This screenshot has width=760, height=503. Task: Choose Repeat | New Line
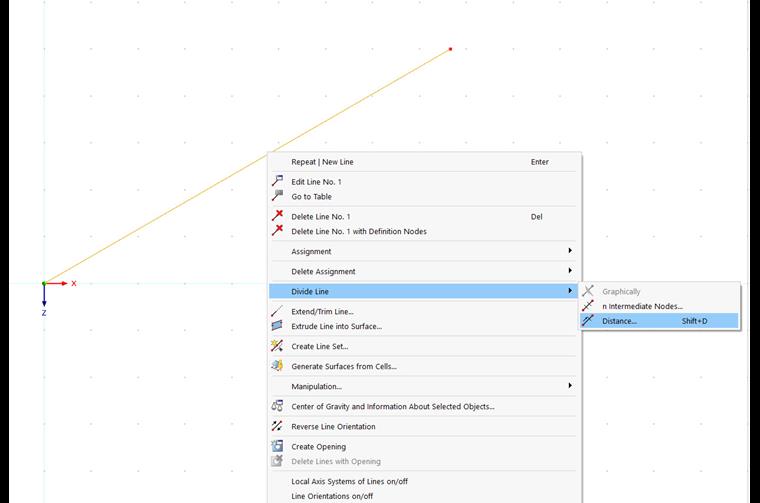pyautogui.click(x=425, y=162)
